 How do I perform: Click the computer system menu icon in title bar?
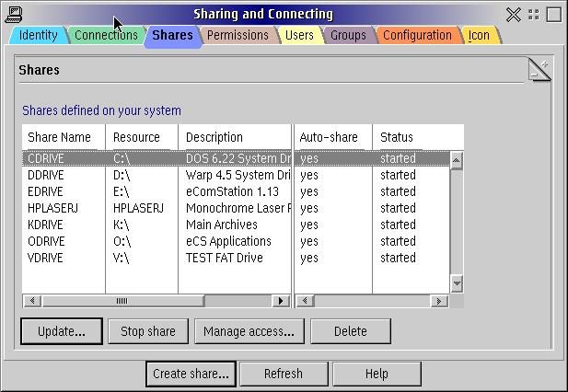point(14,14)
